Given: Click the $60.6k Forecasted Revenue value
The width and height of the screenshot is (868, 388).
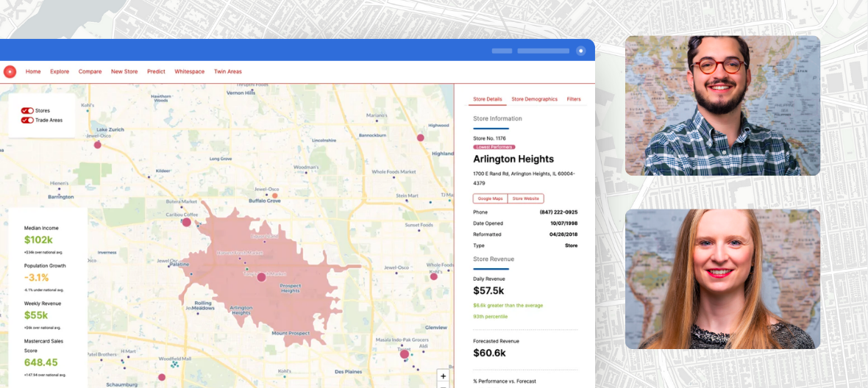Looking at the screenshot, I should [489, 353].
